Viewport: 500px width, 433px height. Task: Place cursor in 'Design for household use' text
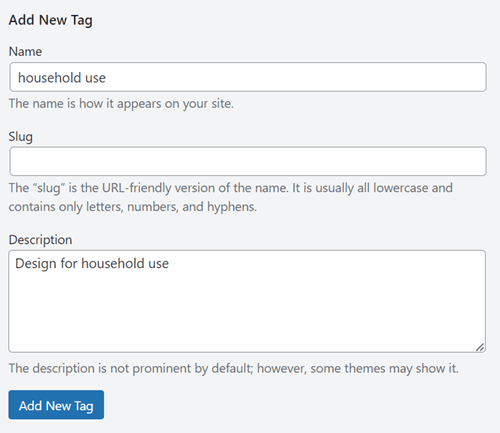coord(92,263)
